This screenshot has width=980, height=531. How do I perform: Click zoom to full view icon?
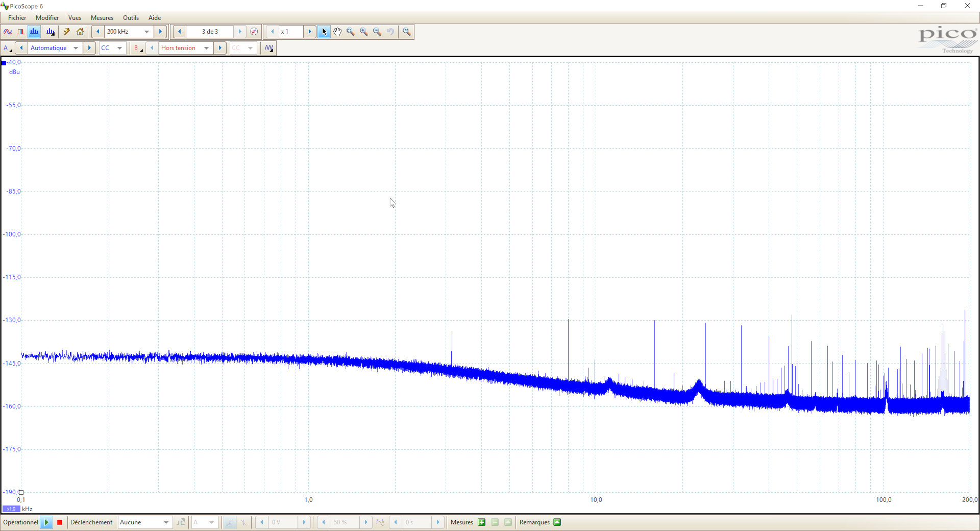(x=406, y=32)
